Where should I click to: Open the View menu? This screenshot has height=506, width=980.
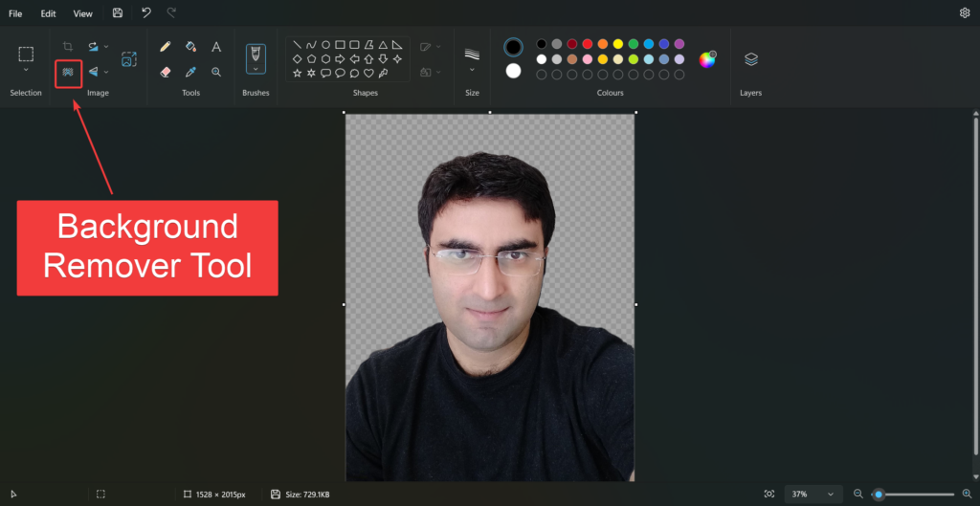tap(83, 13)
